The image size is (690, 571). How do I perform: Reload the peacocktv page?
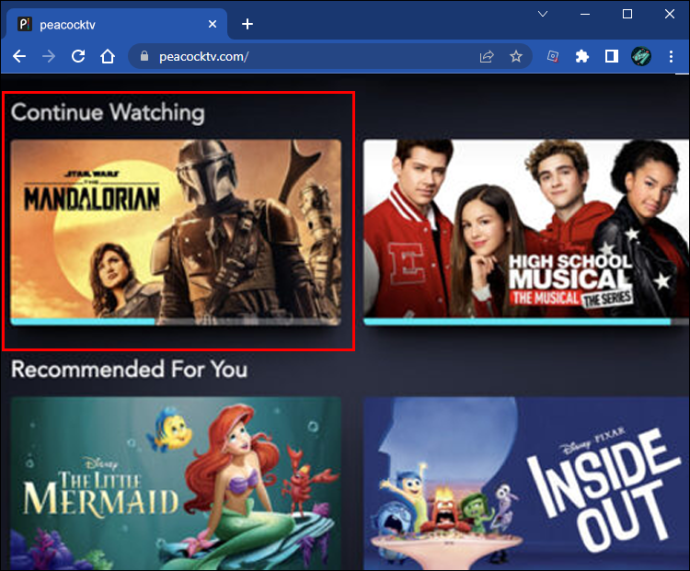pos(78,56)
